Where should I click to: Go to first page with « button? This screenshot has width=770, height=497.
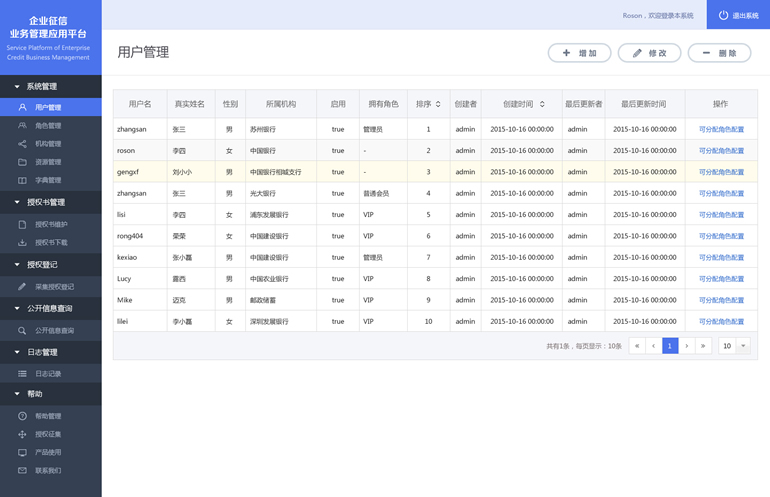(637, 346)
